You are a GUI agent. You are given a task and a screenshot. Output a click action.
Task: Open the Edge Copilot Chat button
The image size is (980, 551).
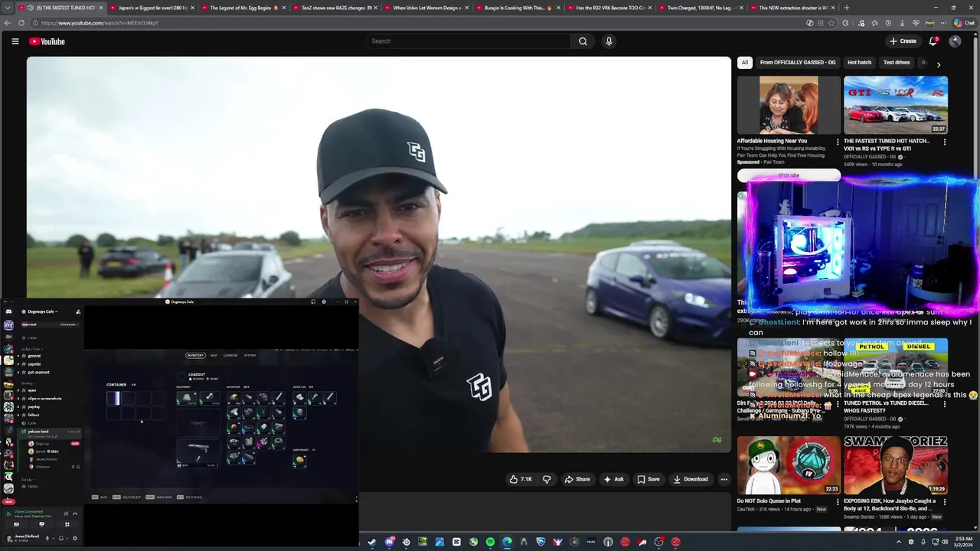965,23
